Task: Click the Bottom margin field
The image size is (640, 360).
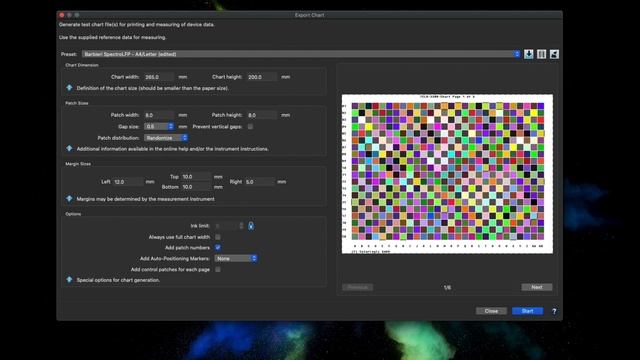Action: 196,187
